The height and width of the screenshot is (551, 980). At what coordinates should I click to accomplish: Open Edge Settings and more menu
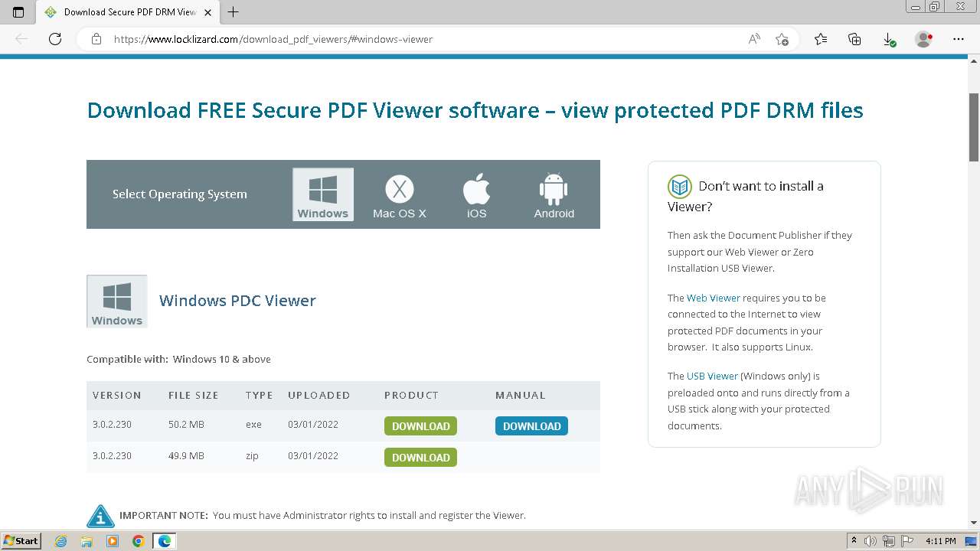[x=959, y=39]
